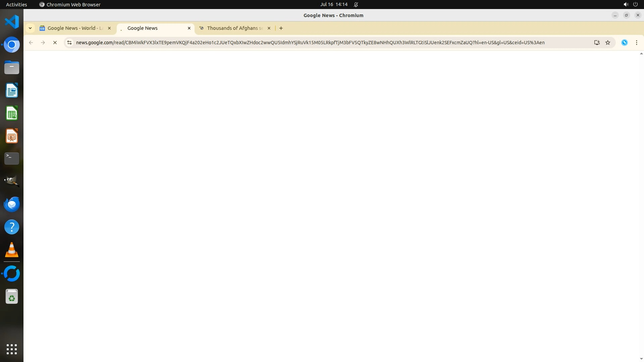The width and height of the screenshot is (644, 362).
Task: Open a new tab
Action: (x=281, y=28)
